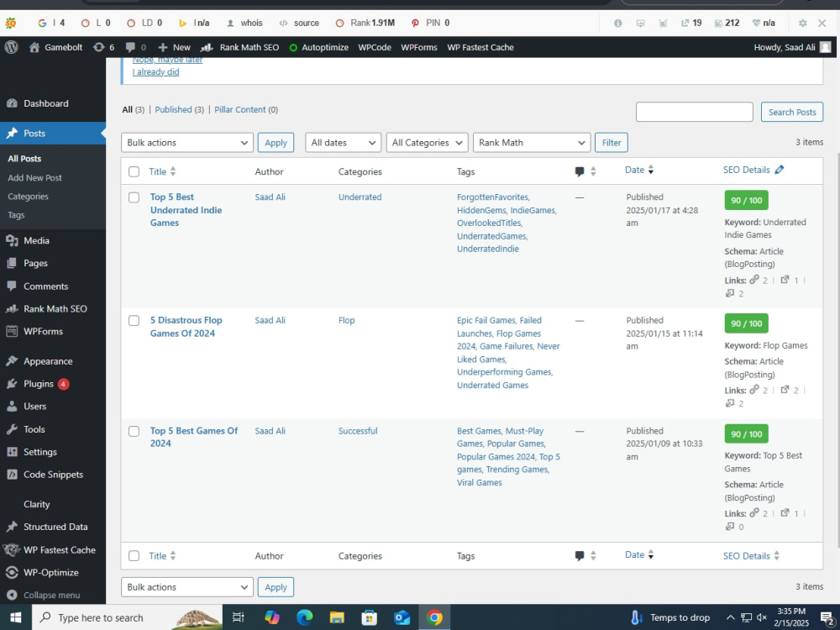The width and height of the screenshot is (840, 630).
Task: Close the SEOquake toolbar with X
Action: [822, 23]
